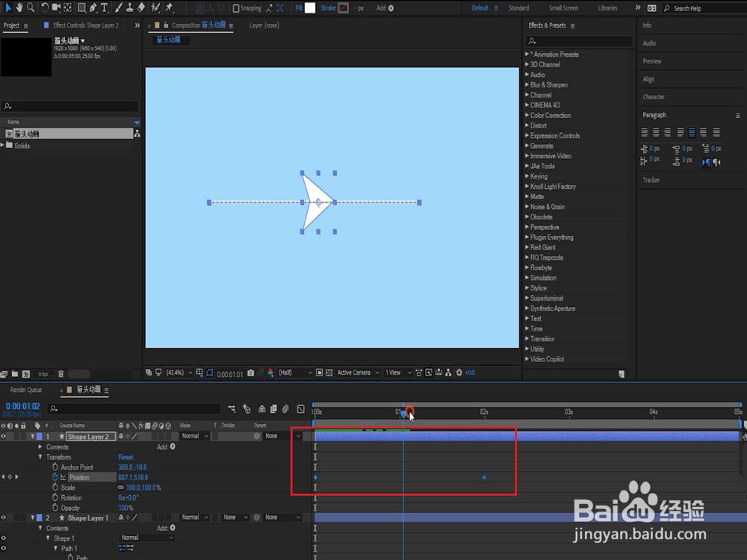Select the Standard workspace
747x560 pixels.
pos(518,8)
